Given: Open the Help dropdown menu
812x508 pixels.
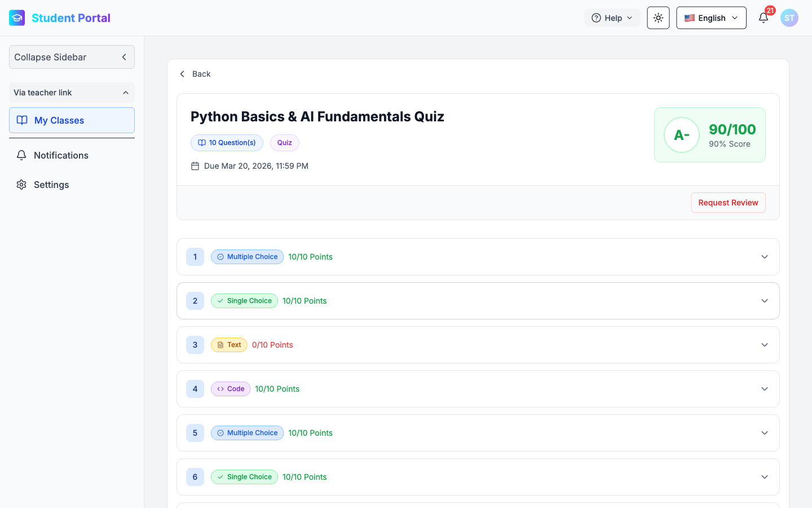Looking at the screenshot, I should (612, 18).
